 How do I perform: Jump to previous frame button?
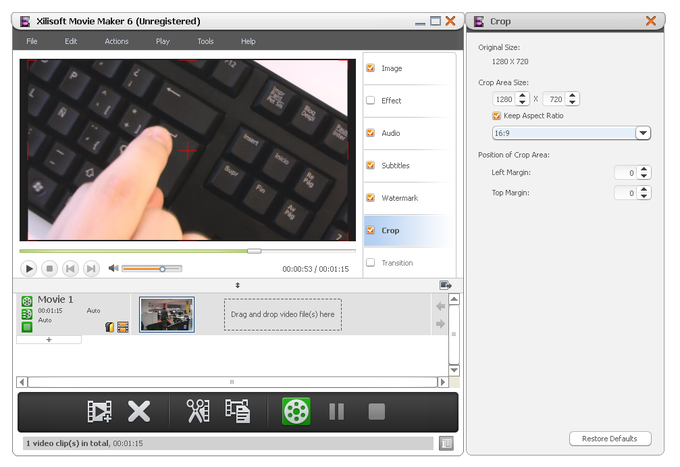[70, 269]
